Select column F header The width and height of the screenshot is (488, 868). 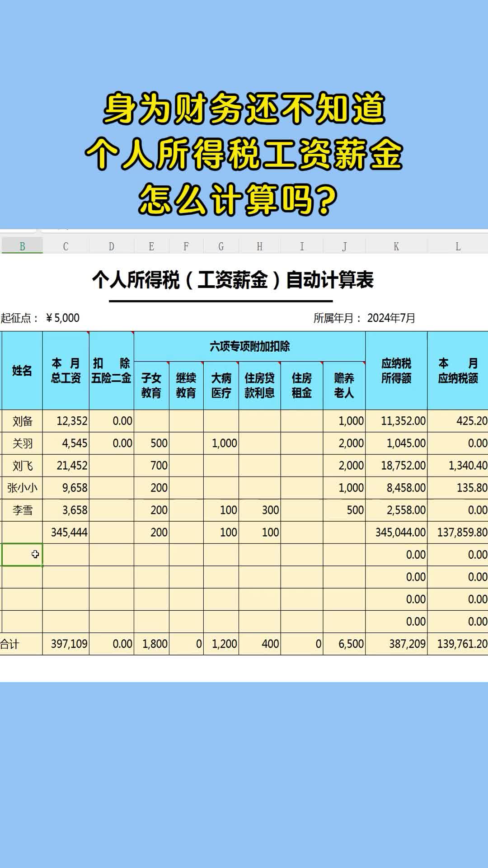tap(186, 246)
